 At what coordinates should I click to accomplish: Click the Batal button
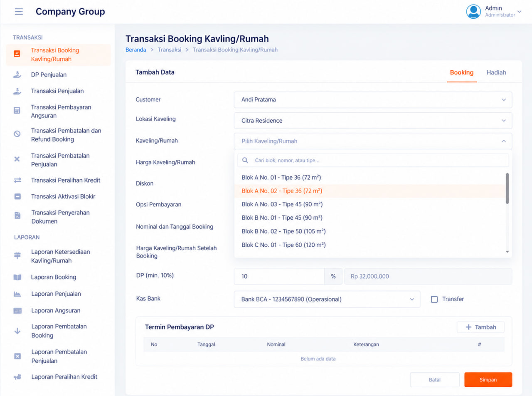pyautogui.click(x=435, y=380)
